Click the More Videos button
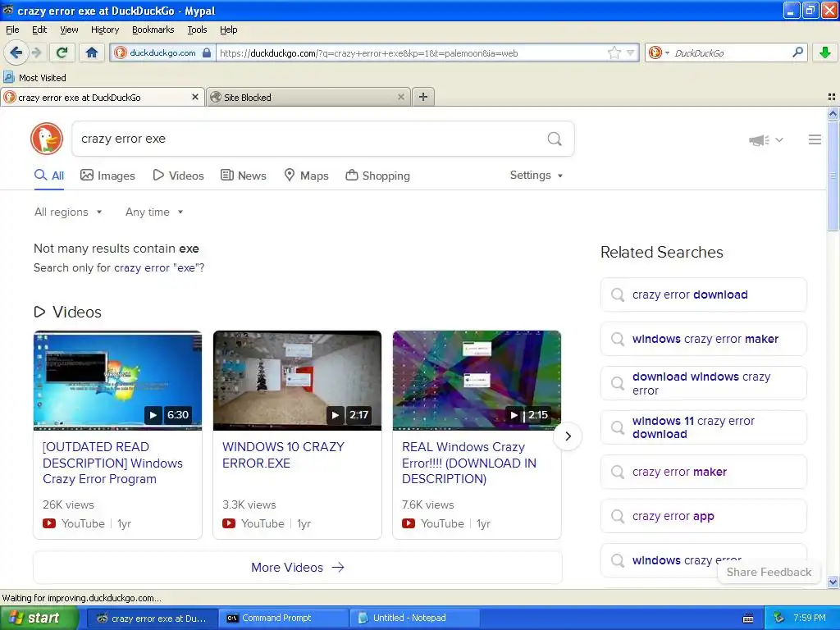 [x=297, y=568]
